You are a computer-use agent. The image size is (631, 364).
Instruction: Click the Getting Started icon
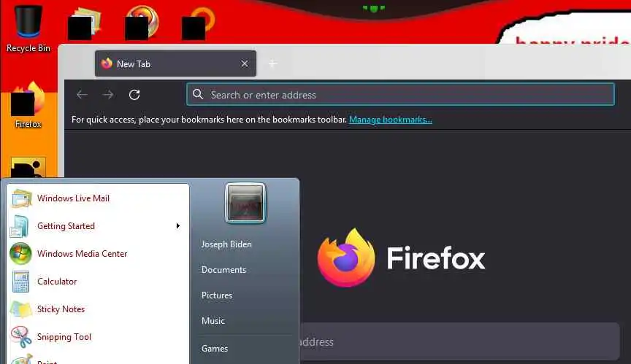click(x=20, y=226)
